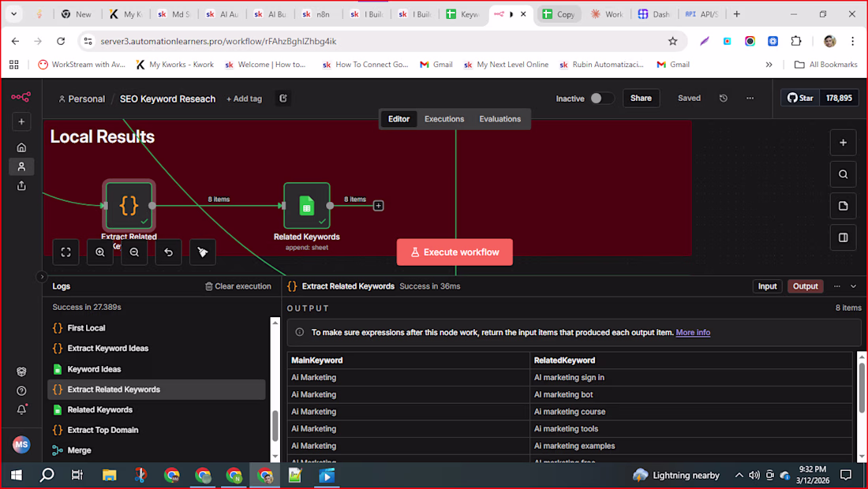The image size is (868, 489).
Task: Open the MS user avatar
Action: tap(21, 444)
